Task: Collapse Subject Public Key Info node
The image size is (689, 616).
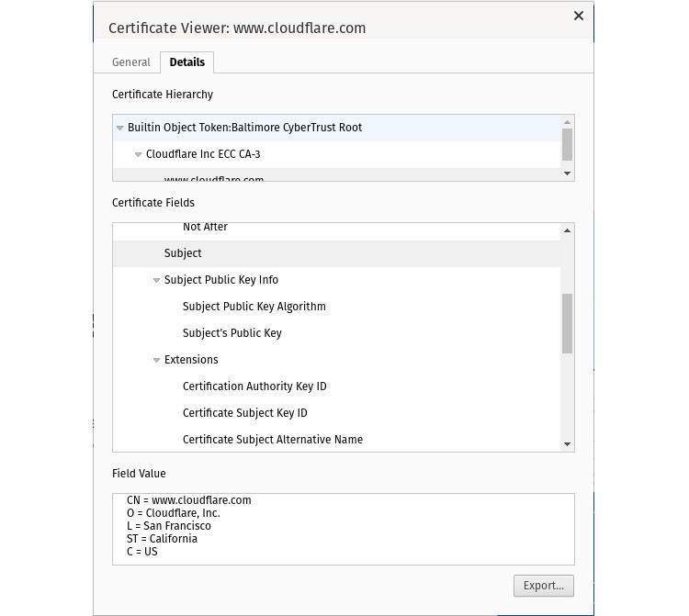Action: point(156,280)
